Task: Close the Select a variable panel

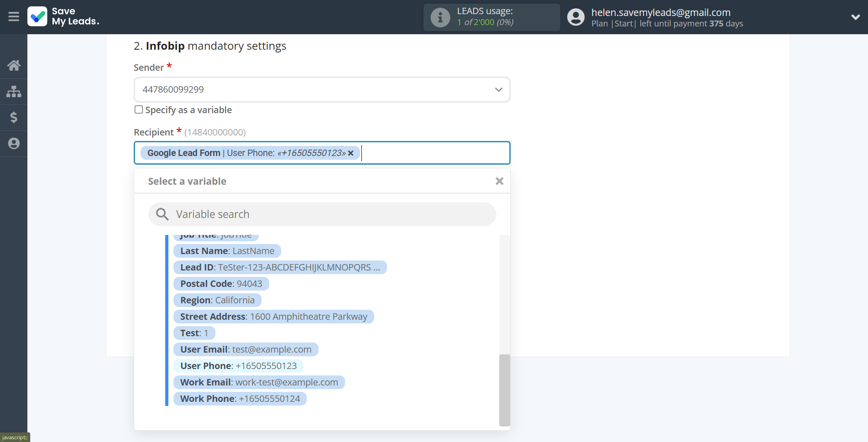Action: point(499,181)
